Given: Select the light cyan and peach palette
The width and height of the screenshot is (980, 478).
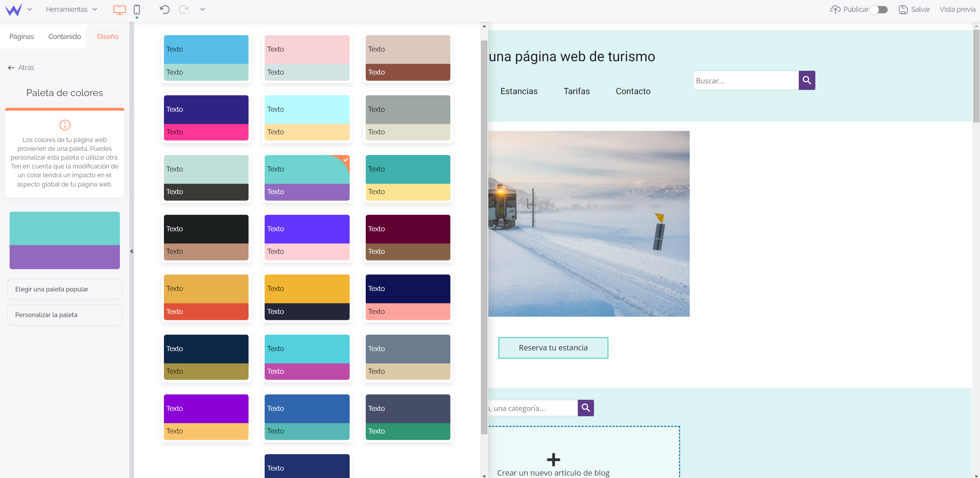Looking at the screenshot, I should 307,118.
